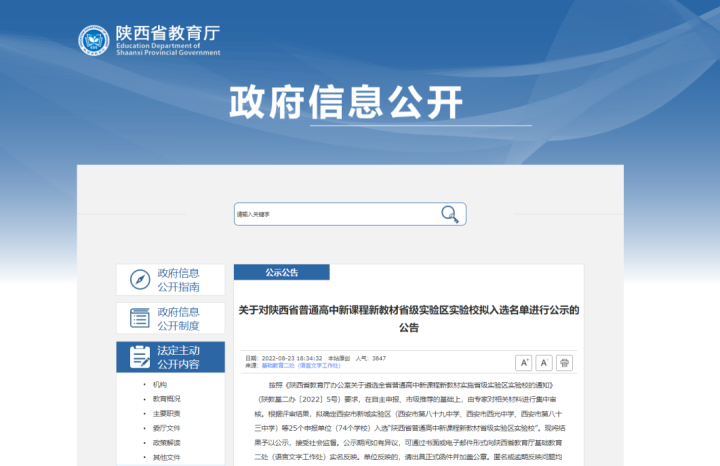Click the compass icon beside 政府信息公开指南
The height and width of the screenshot is (466, 720).
[x=140, y=279]
